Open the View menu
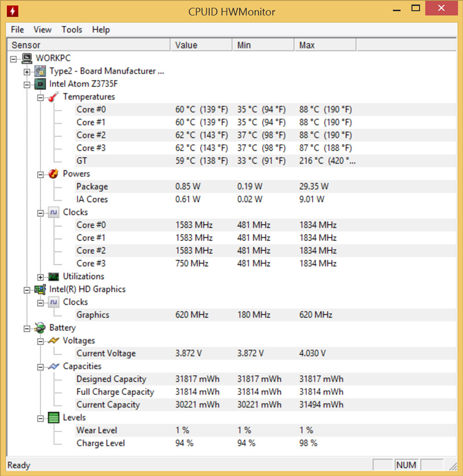 coord(42,30)
